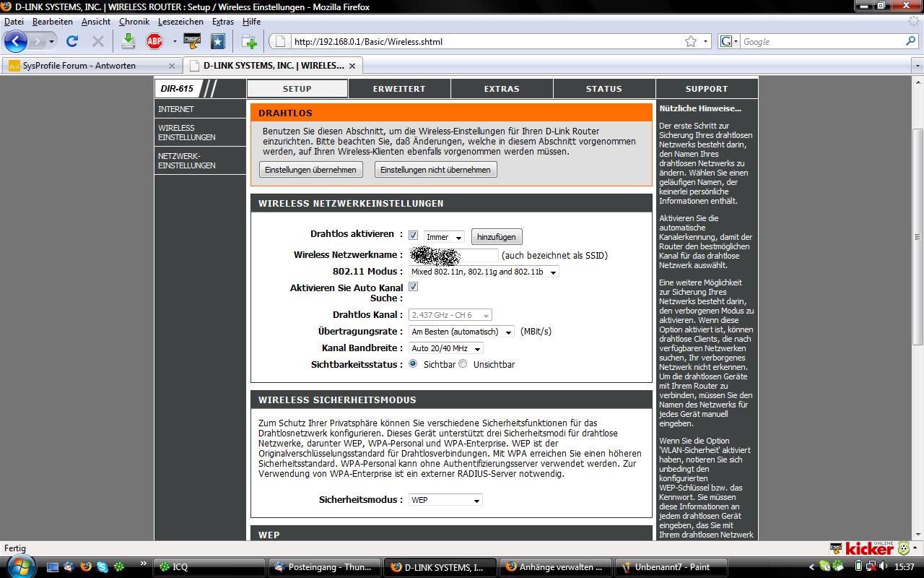Expand the Adblock Plus dropdown arrow

pos(174,42)
